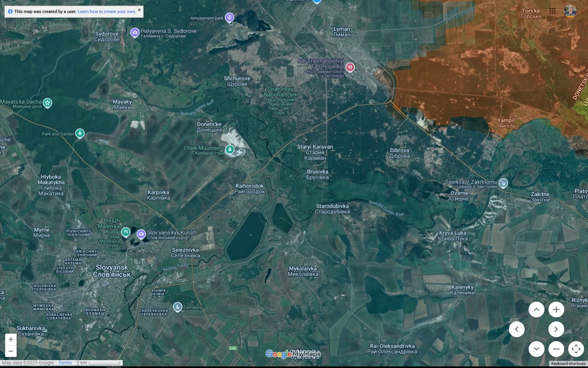
Task: Click the Shchurove label
Action: [237, 81]
